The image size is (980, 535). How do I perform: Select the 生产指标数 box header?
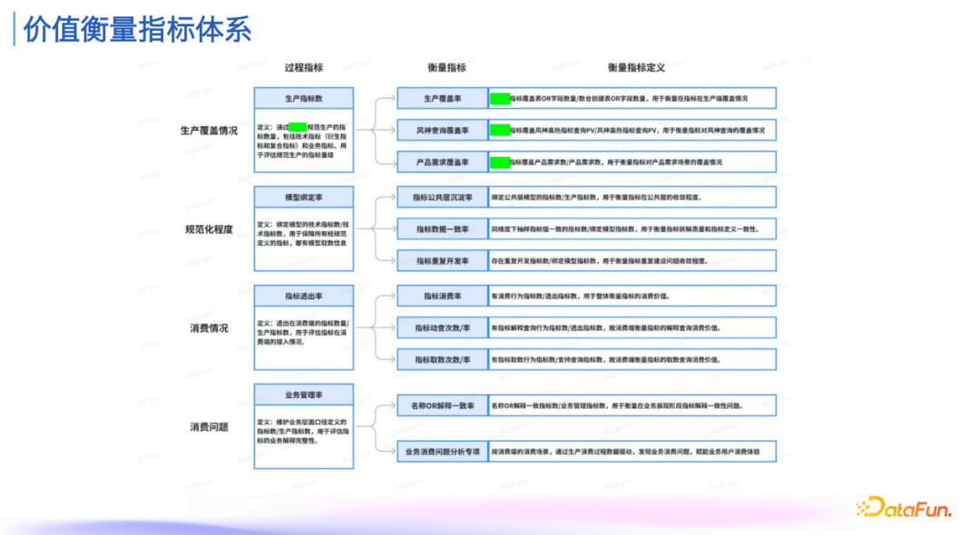point(304,98)
